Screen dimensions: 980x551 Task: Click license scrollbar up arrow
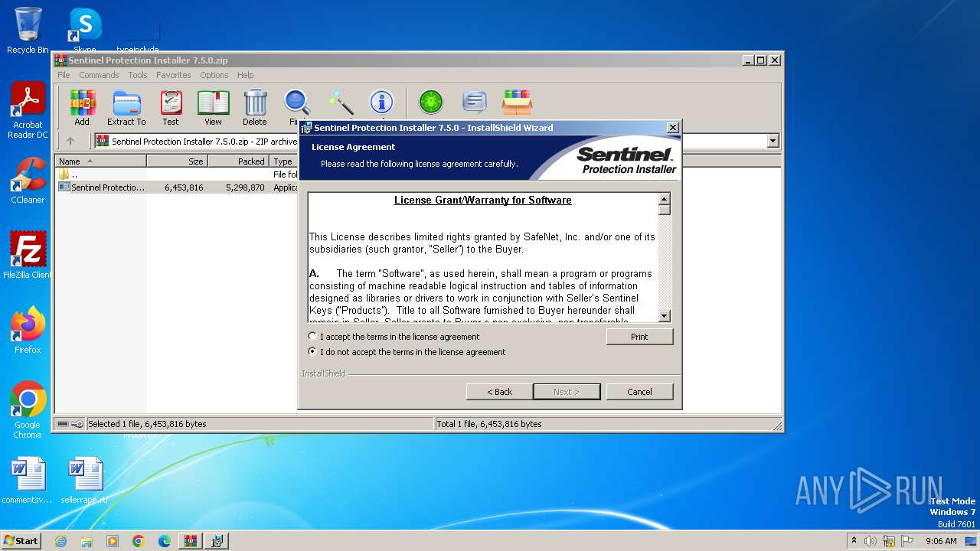(665, 198)
